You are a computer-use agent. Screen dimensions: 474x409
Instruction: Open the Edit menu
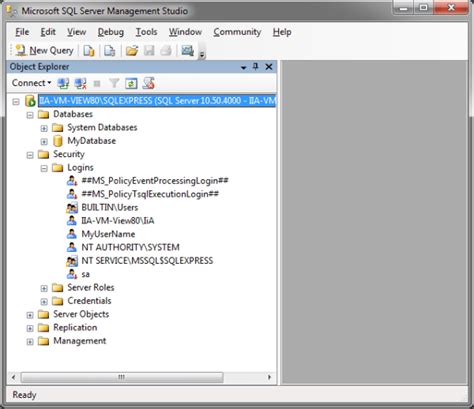pyautogui.click(x=48, y=32)
